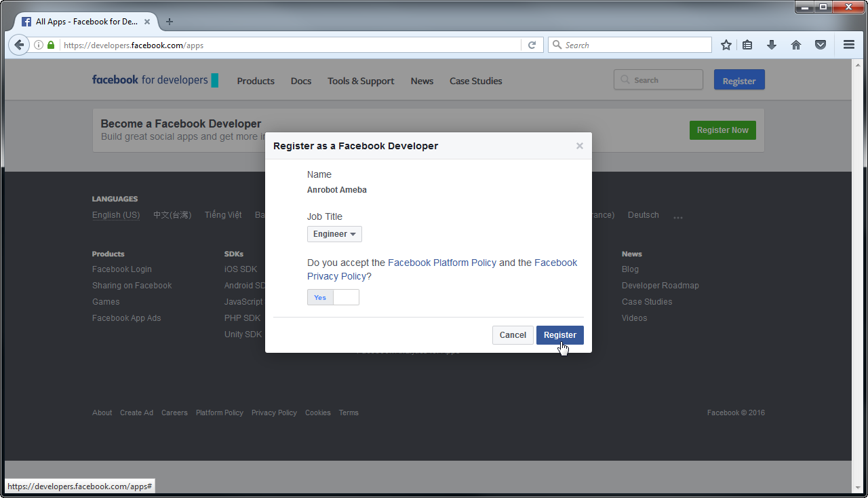868x498 pixels.
Task: Open PHP SDK footer link
Action: (x=242, y=318)
